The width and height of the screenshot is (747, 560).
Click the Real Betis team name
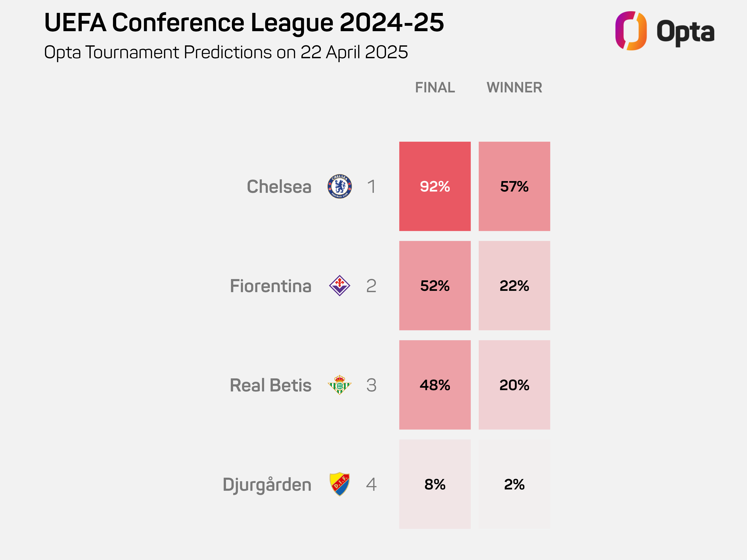pyautogui.click(x=270, y=385)
